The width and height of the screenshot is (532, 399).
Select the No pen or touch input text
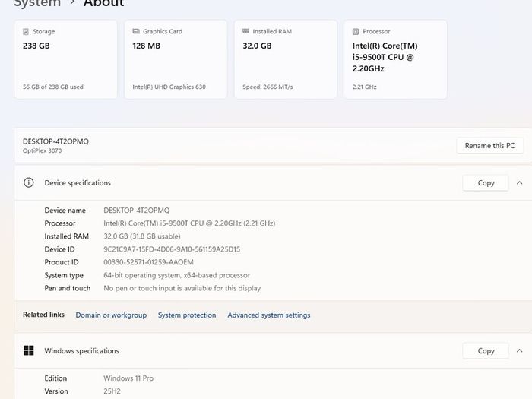coord(182,288)
